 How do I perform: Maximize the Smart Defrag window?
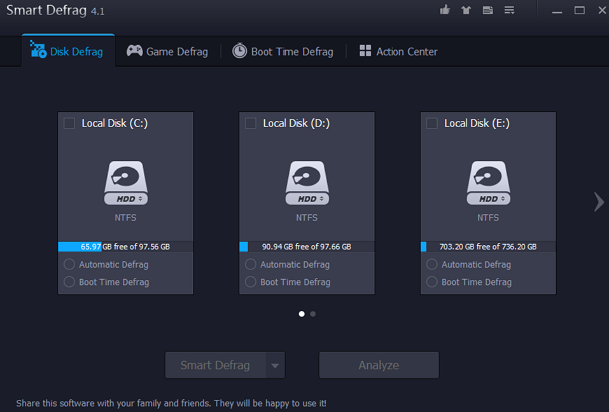click(x=579, y=10)
